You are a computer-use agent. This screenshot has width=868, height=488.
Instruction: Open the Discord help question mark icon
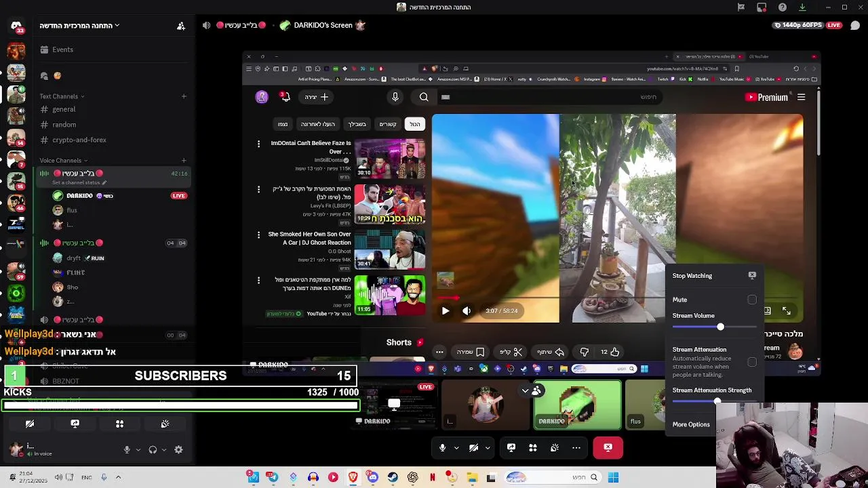tap(783, 7)
